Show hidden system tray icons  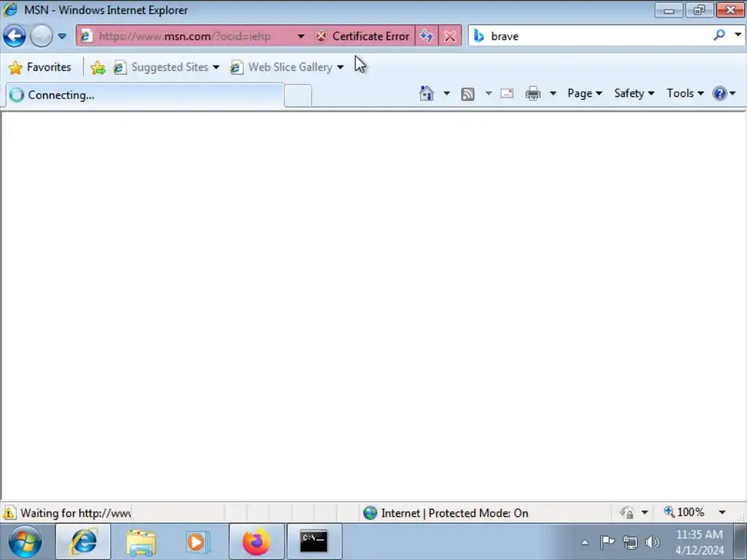click(x=585, y=542)
